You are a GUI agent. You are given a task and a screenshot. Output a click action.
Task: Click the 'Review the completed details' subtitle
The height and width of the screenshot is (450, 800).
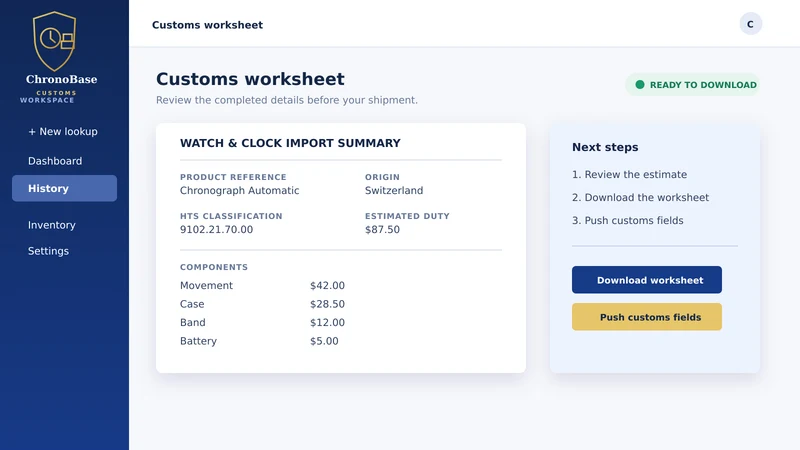pos(287,100)
